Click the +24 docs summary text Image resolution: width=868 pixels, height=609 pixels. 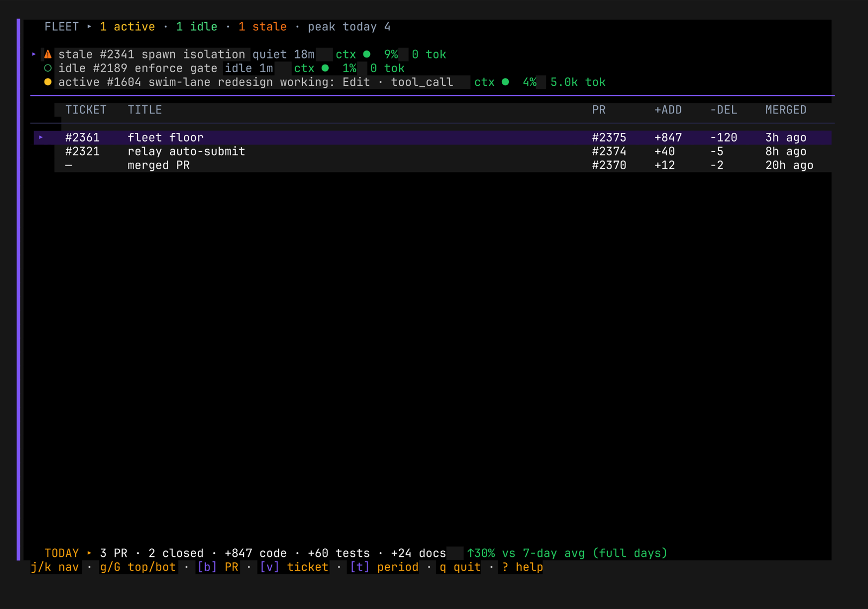419,553
